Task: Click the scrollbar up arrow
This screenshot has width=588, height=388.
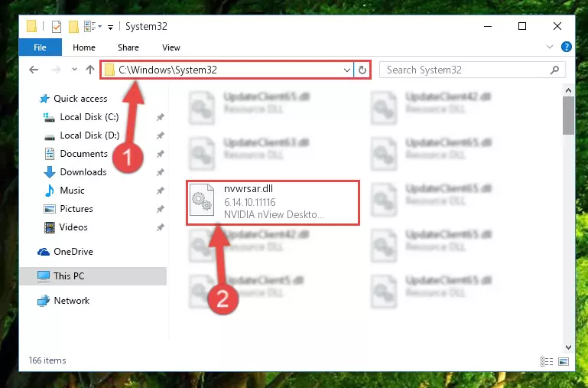Action: (x=568, y=90)
